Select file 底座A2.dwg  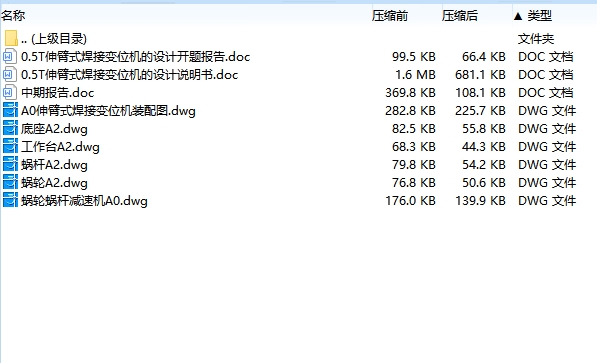click(54, 128)
